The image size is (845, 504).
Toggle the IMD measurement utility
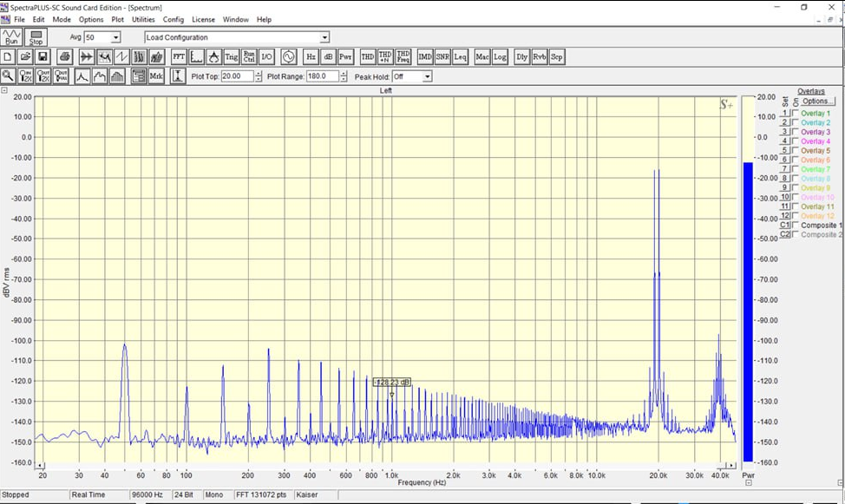pyautogui.click(x=425, y=56)
